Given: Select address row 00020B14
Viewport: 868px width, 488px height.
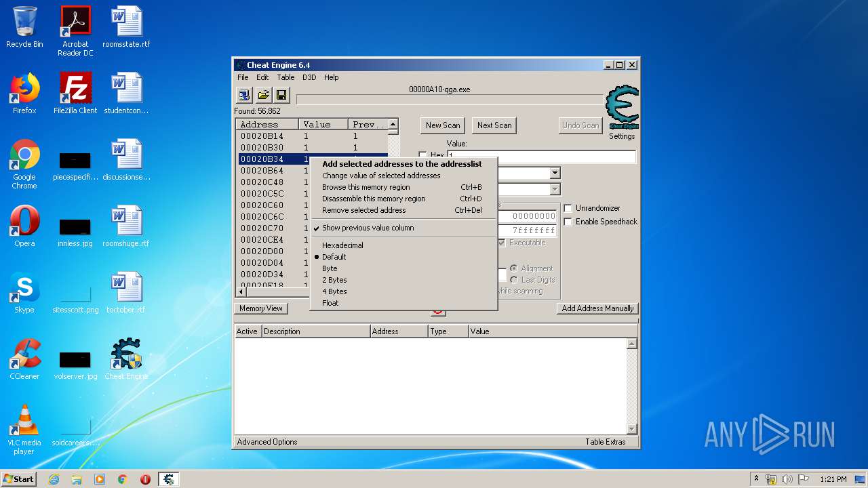Looking at the screenshot, I should [312, 136].
